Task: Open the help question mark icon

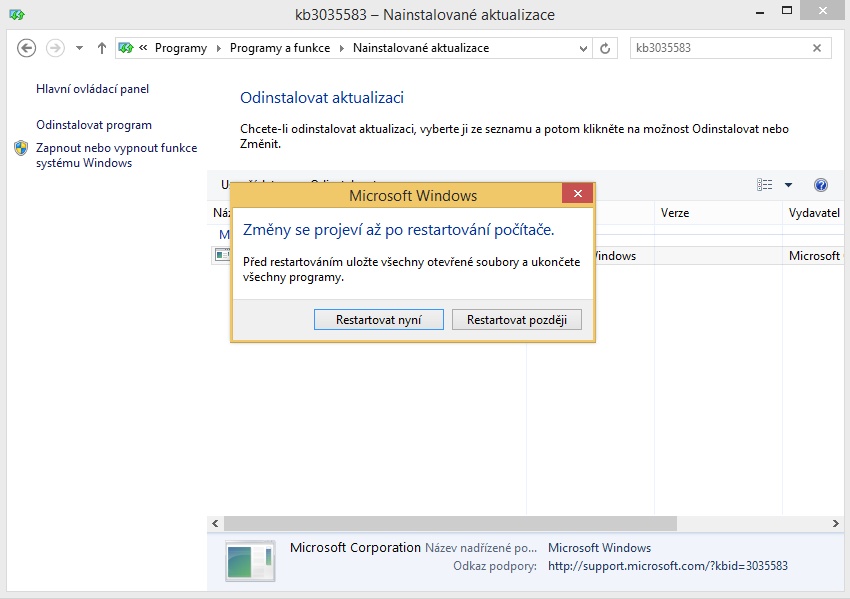Action: [821, 185]
